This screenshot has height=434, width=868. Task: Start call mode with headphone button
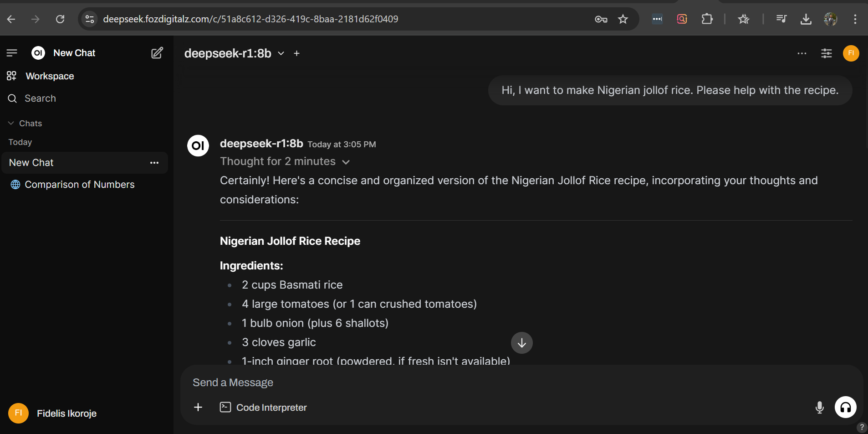coord(846,407)
